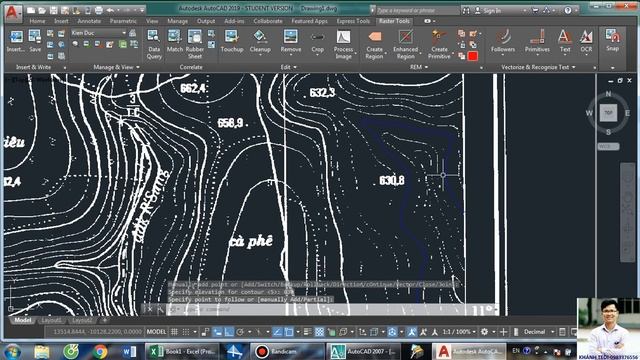The height and width of the screenshot is (360, 640).
Task: Toggle snap mode in status bar
Action: [x=186, y=332]
